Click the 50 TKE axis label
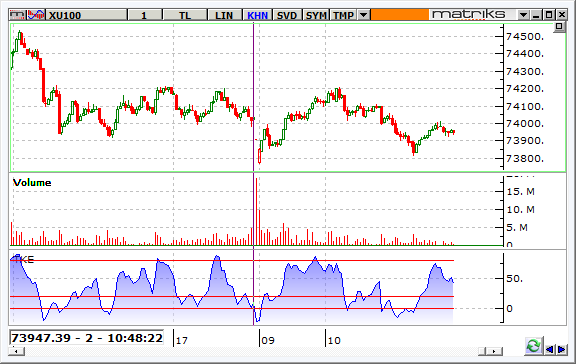The image size is (576, 364). pos(514,278)
